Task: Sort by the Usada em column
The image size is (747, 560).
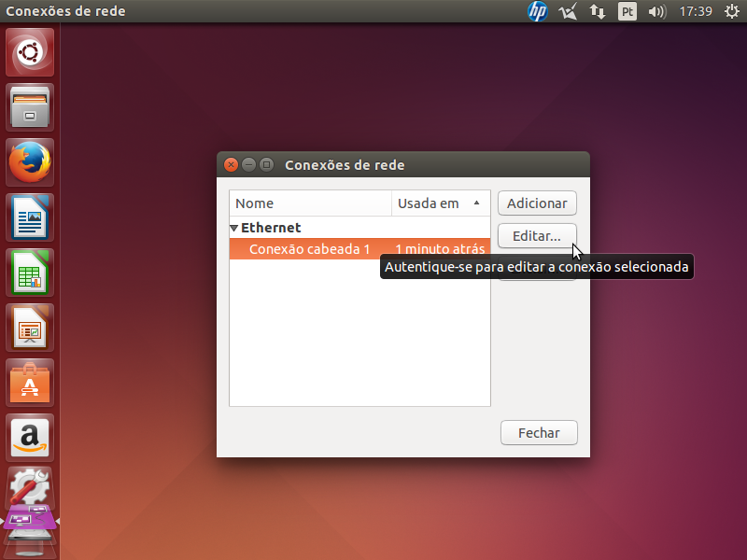Action: pyautogui.click(x=440, y=203)
